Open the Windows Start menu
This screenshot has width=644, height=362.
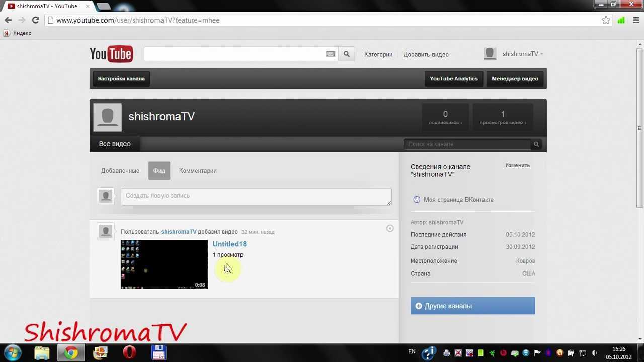[x=12, y=352]
